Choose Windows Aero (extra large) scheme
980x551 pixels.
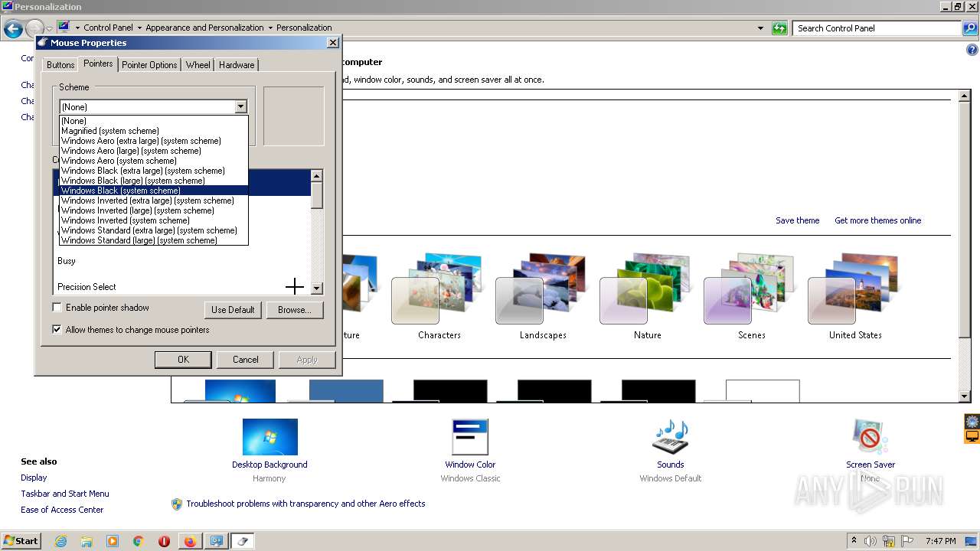tap(154, 141)
